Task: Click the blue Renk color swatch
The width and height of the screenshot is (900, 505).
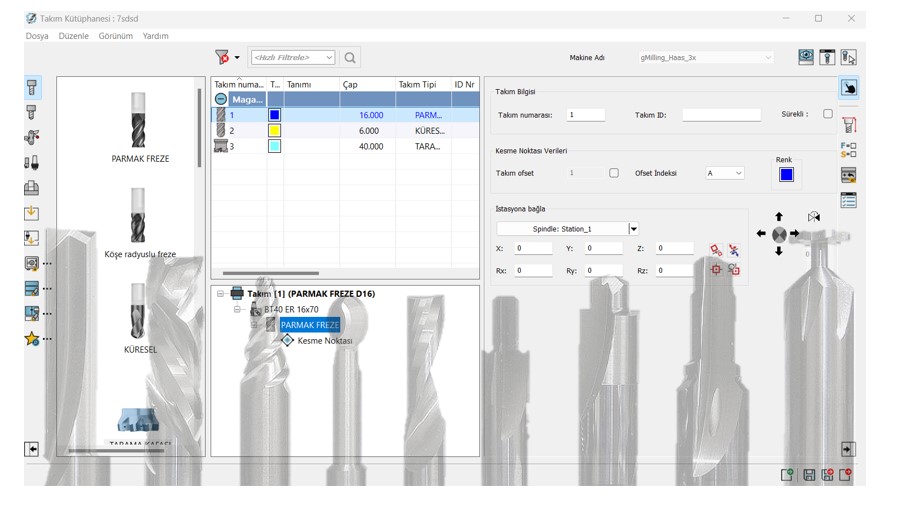Action: (786, 174)
